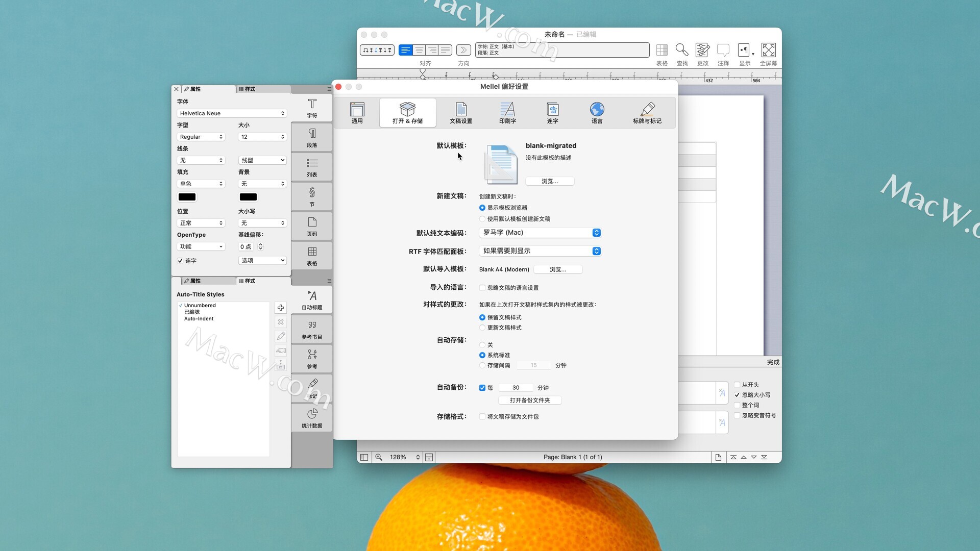Click the left-align text icon in toolbar

[x=406, y=50]
